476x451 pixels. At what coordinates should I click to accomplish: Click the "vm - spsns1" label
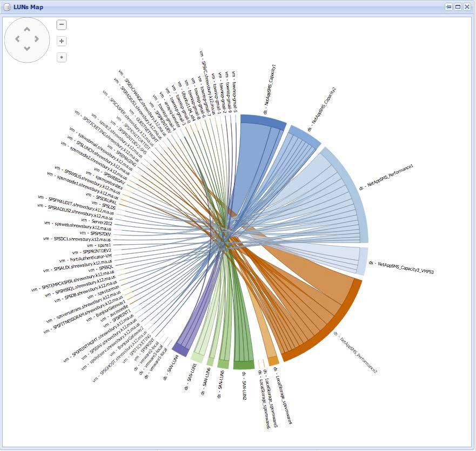(x=99, y=245)
